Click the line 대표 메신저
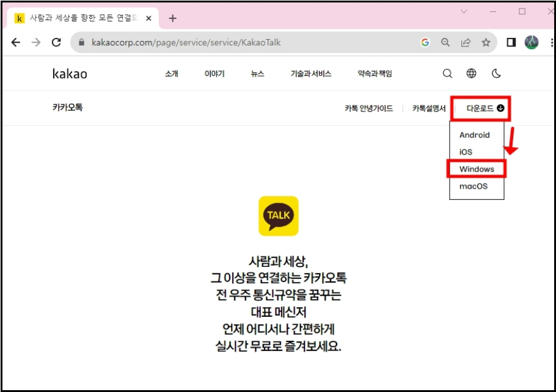Screen dimensions: 556x392 (279, 312)
